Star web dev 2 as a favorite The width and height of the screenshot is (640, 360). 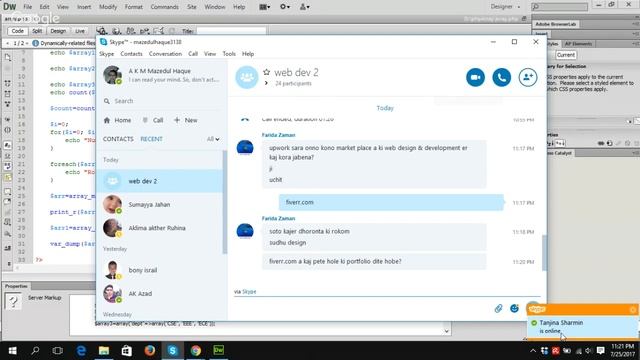pos(267,72)
